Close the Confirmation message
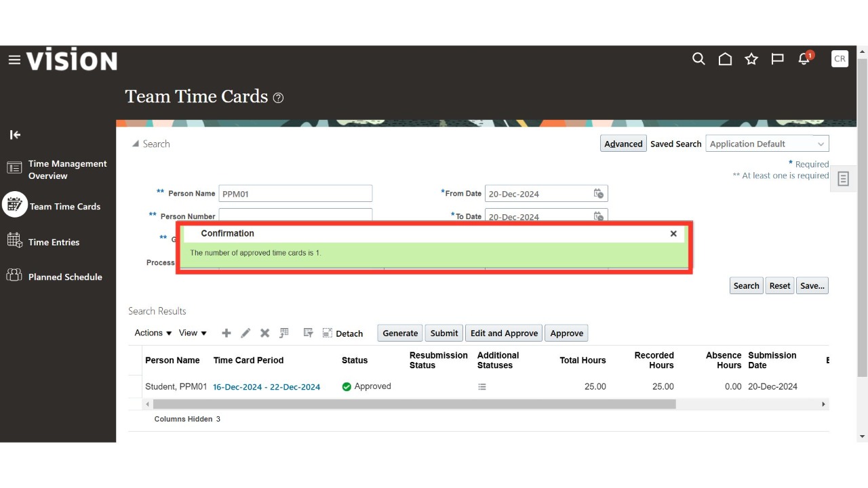The height and width of the screenshot is (488, 868). coord(673,233)
